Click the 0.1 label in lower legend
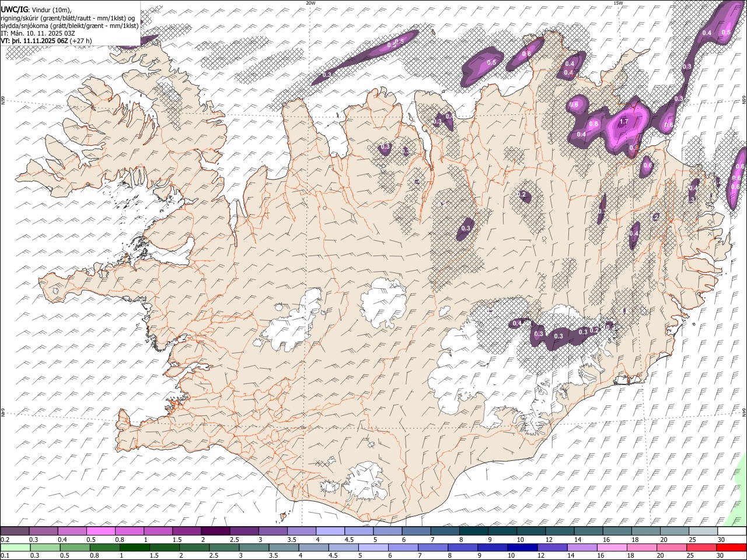This screenshot has width=747, height=560. click(5, 555)
